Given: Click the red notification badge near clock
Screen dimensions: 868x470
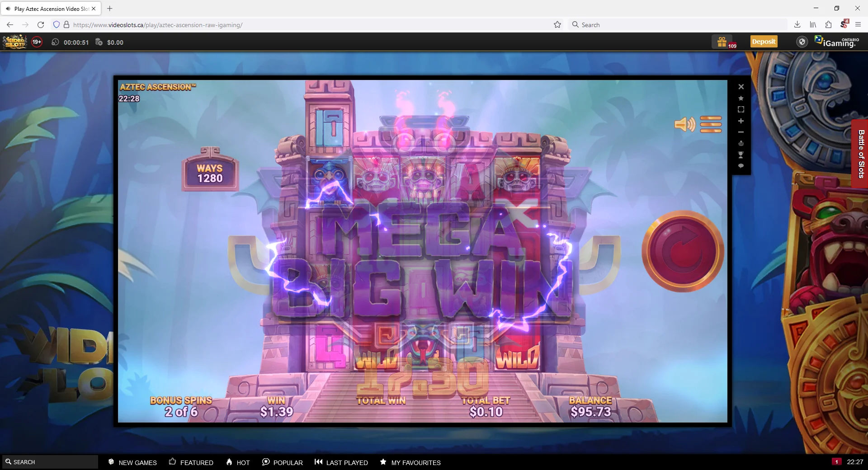Looking at the screenshot, I should pyautogui.click(x=836, y=461).
